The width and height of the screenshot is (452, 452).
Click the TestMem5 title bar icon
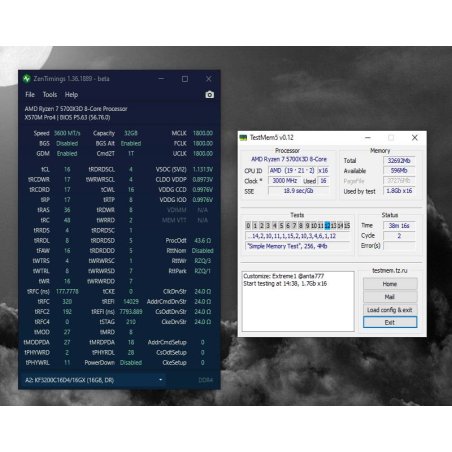click(x=243, y=138)
